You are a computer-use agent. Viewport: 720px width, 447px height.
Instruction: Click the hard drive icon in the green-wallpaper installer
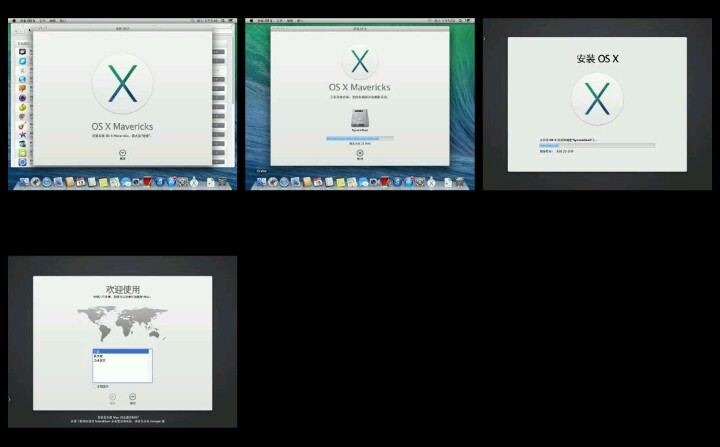click(360, 119)
